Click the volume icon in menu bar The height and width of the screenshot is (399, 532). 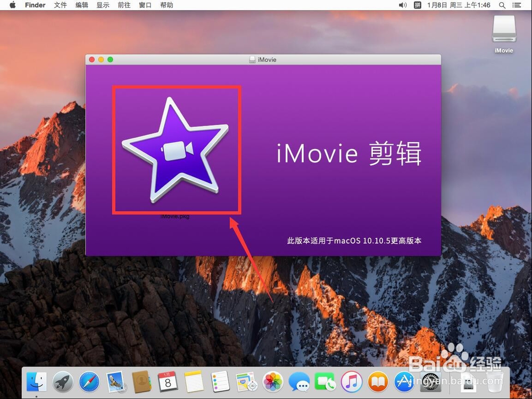click(x=403, y=5)
